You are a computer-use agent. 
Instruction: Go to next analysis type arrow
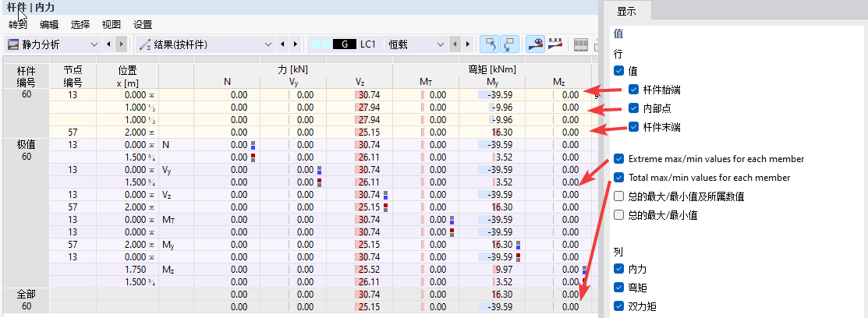(x=121, y=44)
